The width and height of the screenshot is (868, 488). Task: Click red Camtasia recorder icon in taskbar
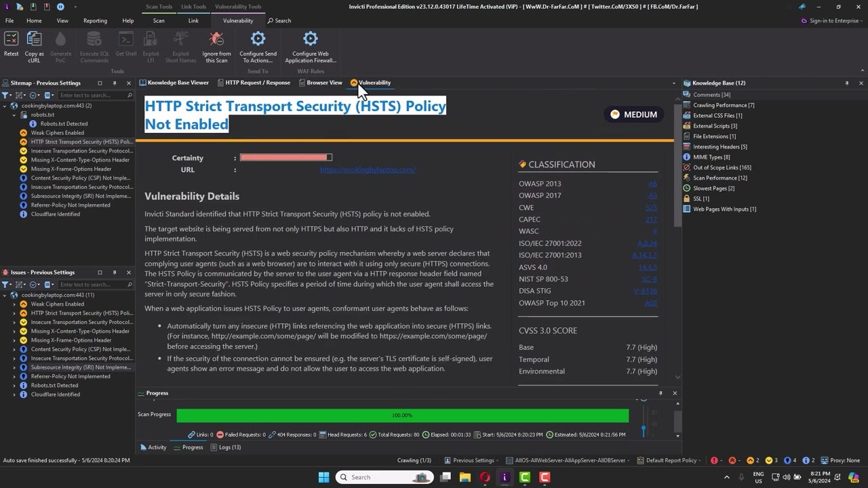545,477
